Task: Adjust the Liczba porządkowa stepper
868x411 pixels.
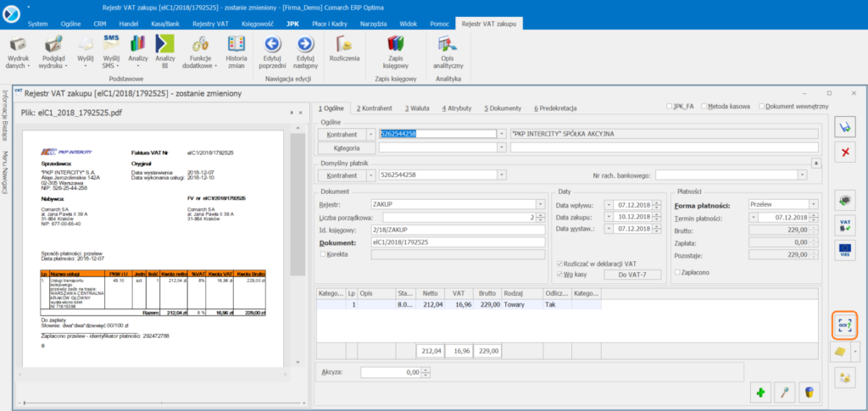Action: 540,217
